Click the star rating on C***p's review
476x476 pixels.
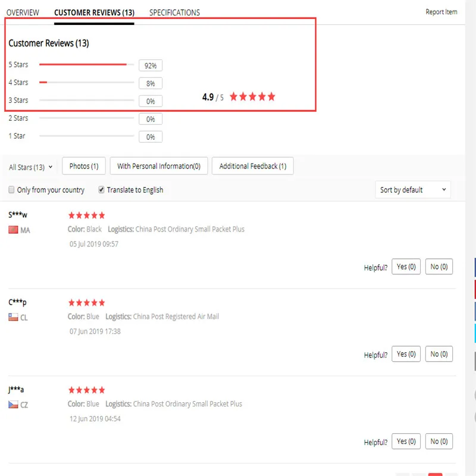coord(86,303)
